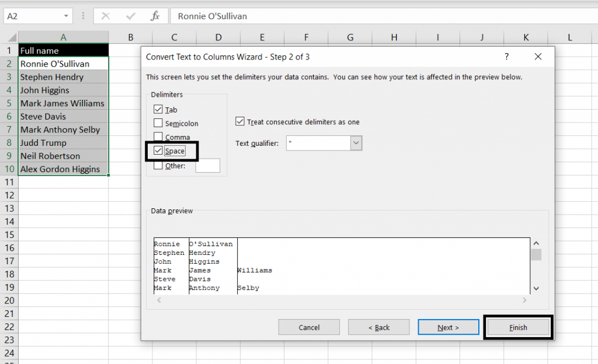This screenshot has height=364, width=598.
Task: Click the formula bar enter checkmark icon
Action: pyautogui.click(x=130, y=16)
